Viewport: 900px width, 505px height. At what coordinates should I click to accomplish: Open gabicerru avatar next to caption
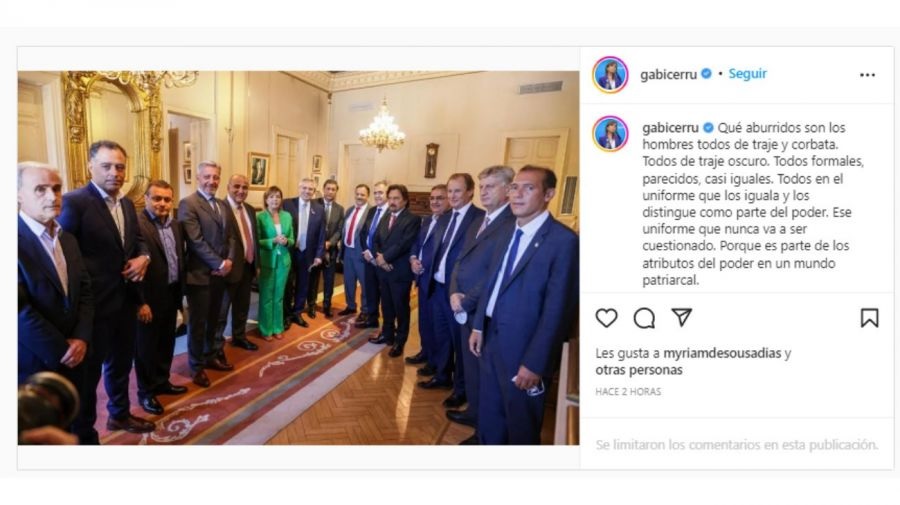pos(610,134)
